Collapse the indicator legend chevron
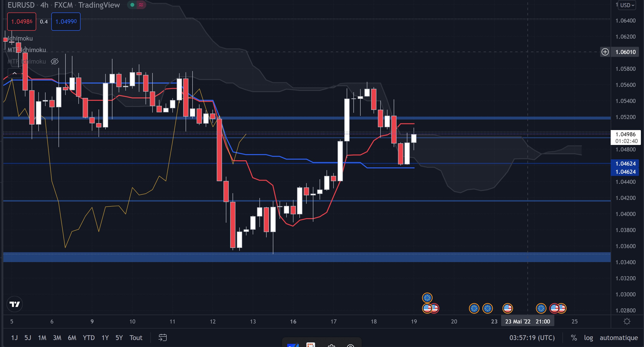644x347 pixels. [14, 73]
